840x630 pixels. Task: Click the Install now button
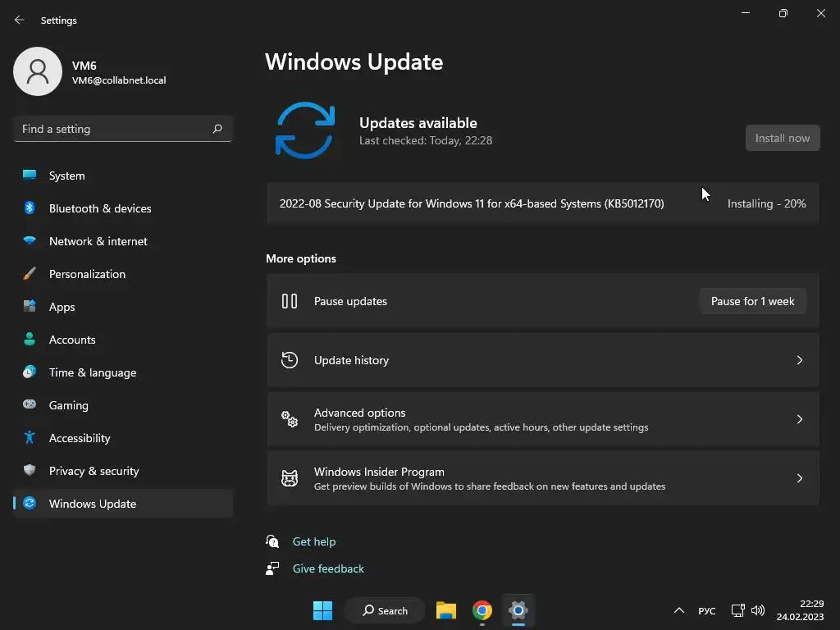[x=782, y=138]
